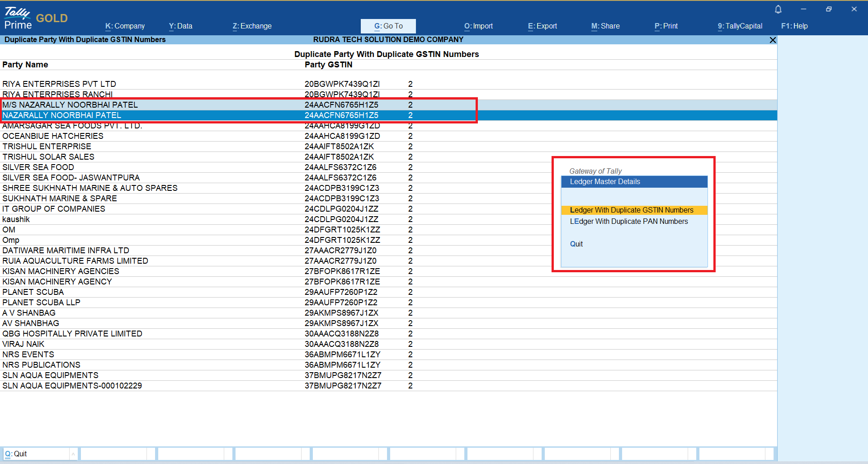The height and width of the screenshot is (464, 868).
Task: Close the duplicate GSTIN report panel
Action: pyautogui.click(x=773, y=40)
